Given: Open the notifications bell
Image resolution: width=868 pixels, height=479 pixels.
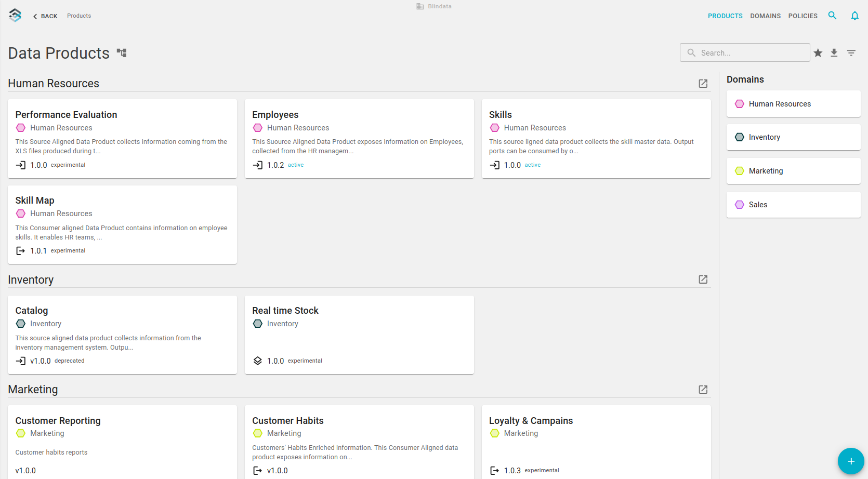Looking at the screenshot, I should coord(854,16).
